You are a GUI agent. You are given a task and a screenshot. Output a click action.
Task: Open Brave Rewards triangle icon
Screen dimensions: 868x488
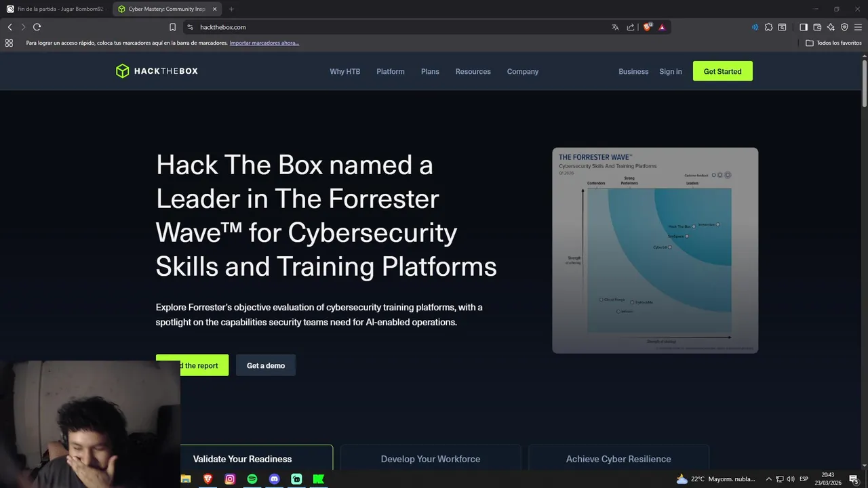click(662, 27)
